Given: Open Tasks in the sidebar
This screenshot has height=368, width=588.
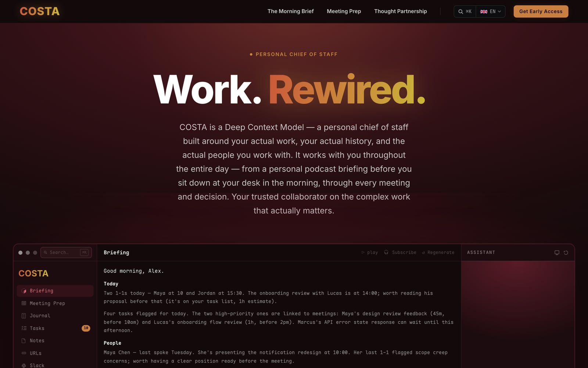Looking at the screenshot, I should tap(55, 328).
